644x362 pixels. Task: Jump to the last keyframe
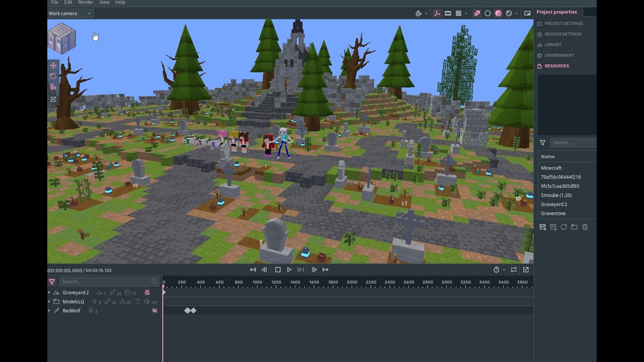pos(326,270)
